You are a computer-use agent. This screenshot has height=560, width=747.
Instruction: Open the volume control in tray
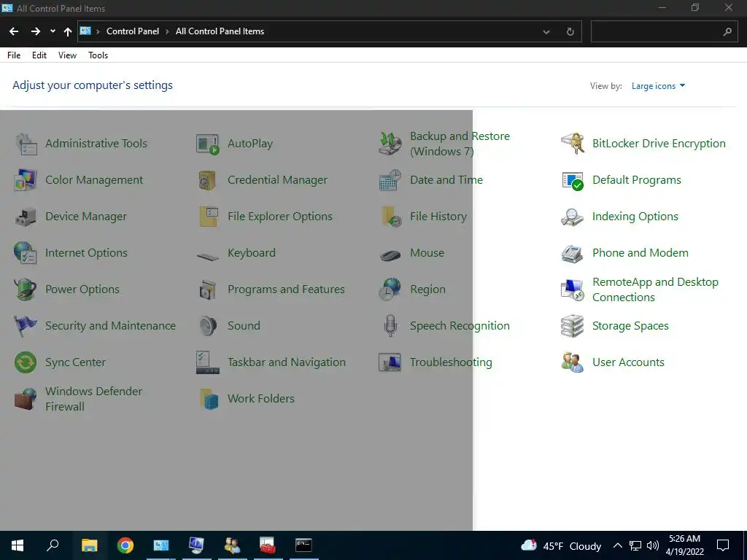tap(653, 545)
